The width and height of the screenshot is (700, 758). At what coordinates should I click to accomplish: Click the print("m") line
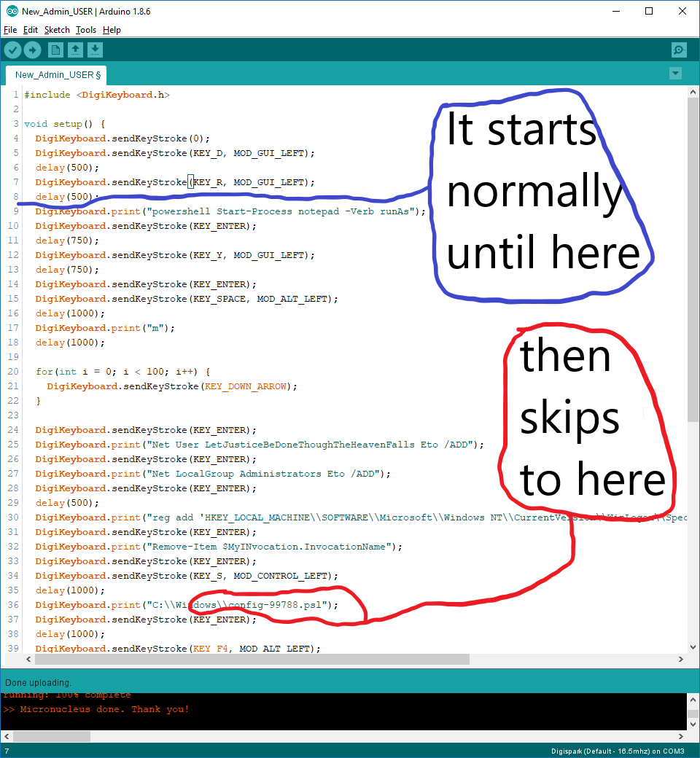(105, 328)
